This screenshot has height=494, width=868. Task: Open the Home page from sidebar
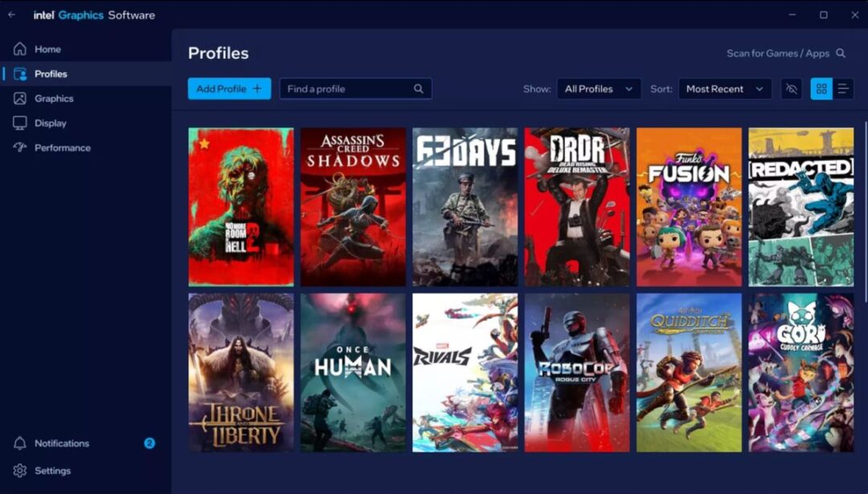pyautogui.click(x=47, y=49)
